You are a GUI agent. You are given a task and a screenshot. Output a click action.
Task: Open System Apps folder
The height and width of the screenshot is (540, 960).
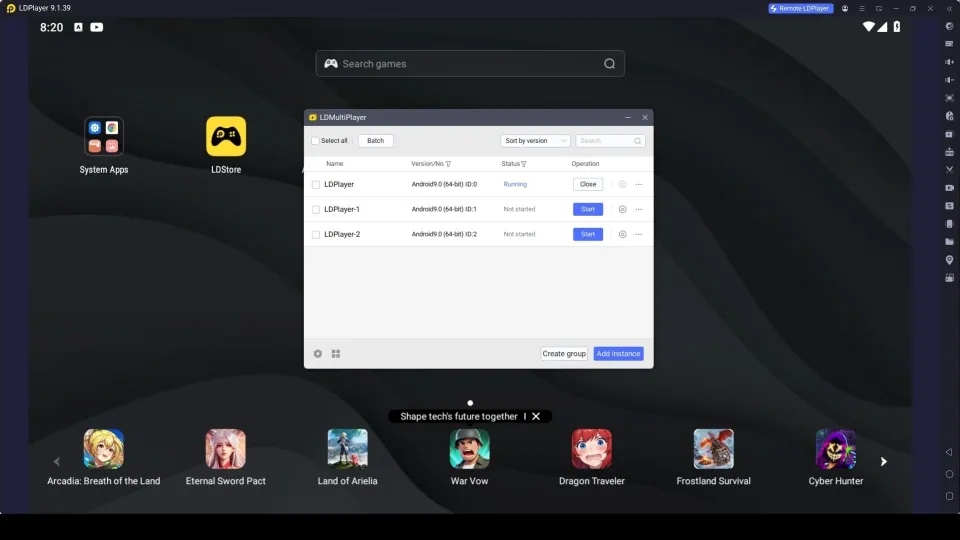(x=103, y=137)
